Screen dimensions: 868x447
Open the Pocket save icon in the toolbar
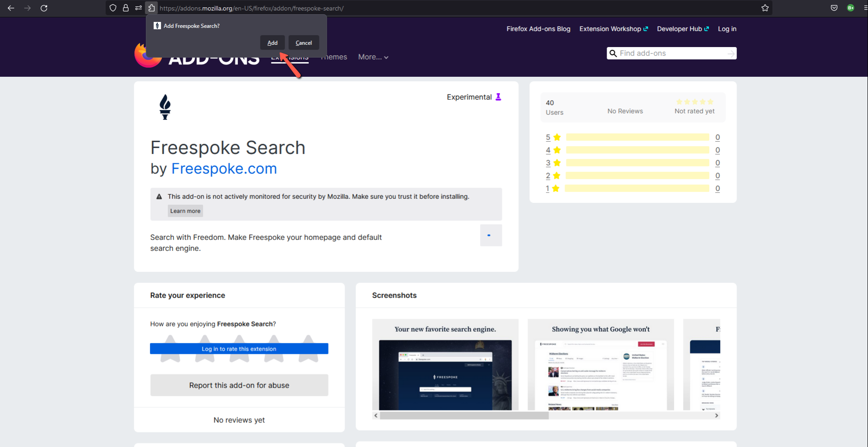point(834,8)
